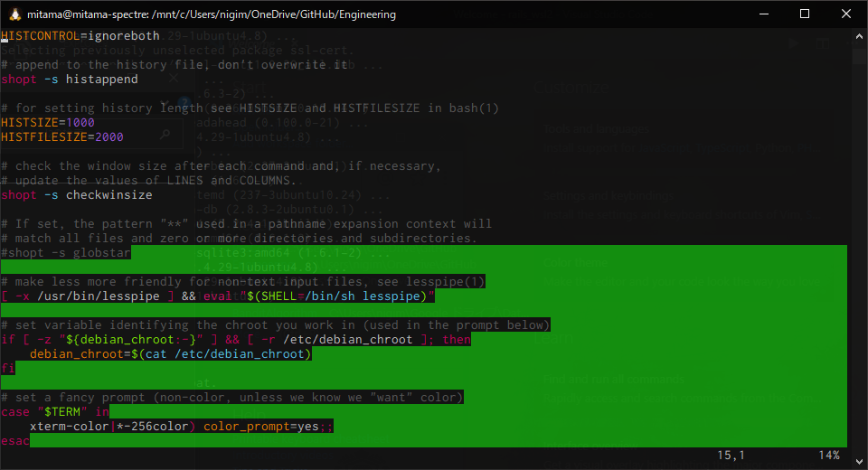Click the '/usr/bin/lesspipe' eval line
868x470 pixels.
(x=218, y=296)
